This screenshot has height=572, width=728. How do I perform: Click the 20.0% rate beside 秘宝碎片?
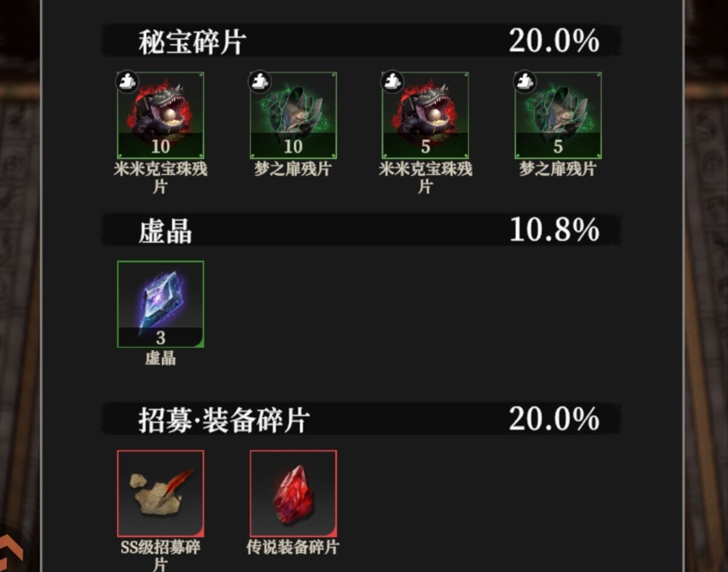click(554, 41)
